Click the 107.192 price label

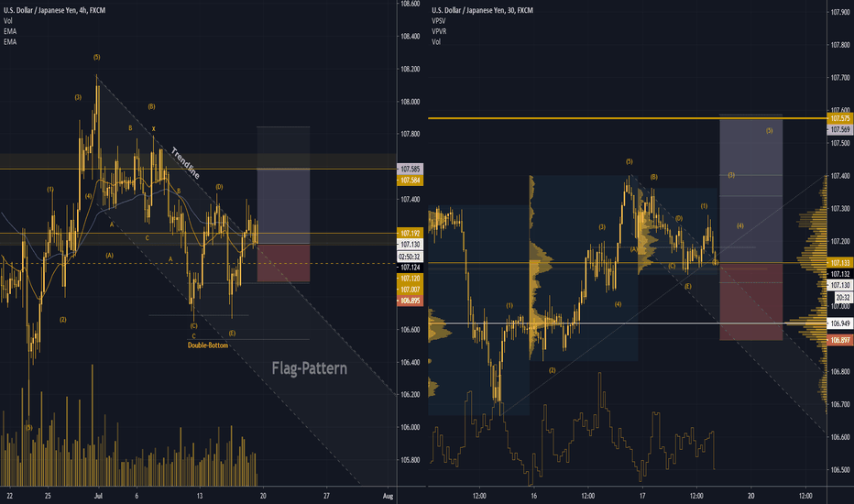click(411, 233)
